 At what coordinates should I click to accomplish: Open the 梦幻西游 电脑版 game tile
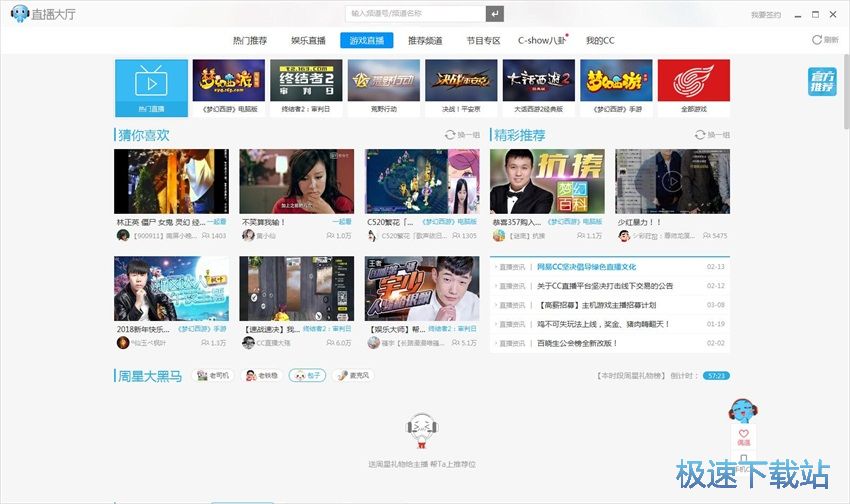(x=229, y=88)
